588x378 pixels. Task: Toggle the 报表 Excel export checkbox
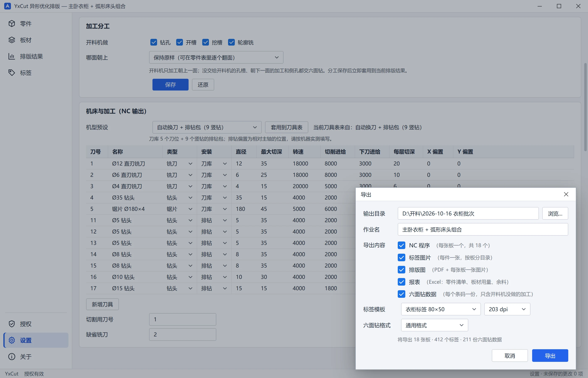pos(402,282)
